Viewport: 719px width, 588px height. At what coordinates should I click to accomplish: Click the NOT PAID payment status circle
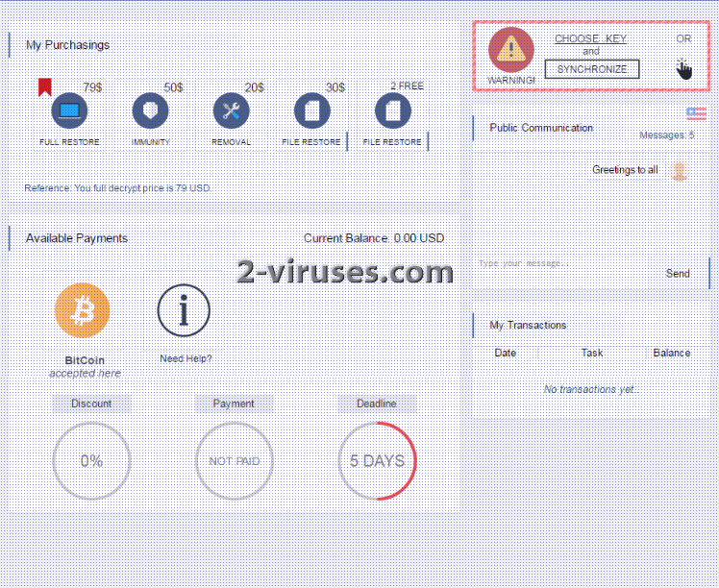(234, 461)
